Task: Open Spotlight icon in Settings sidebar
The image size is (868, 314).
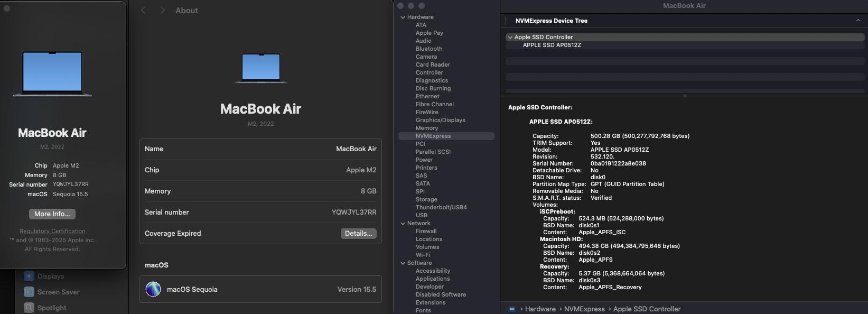Action: tap(29, 308)
